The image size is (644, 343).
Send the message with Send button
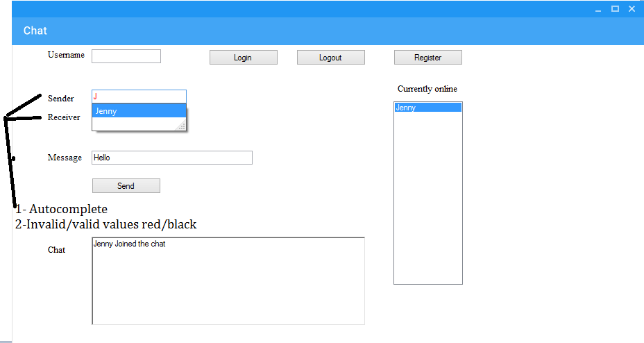coord(126,185)
